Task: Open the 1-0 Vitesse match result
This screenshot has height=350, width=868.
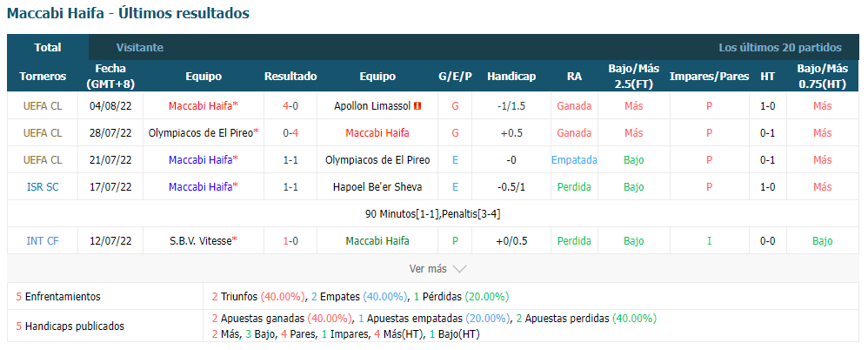Action: 290,241
